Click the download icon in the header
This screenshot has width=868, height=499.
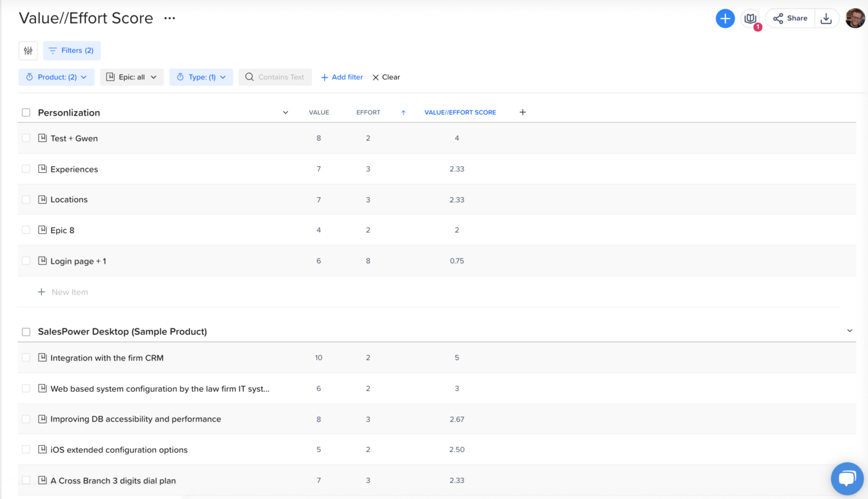pyautogui.click(x=826, y=19)
